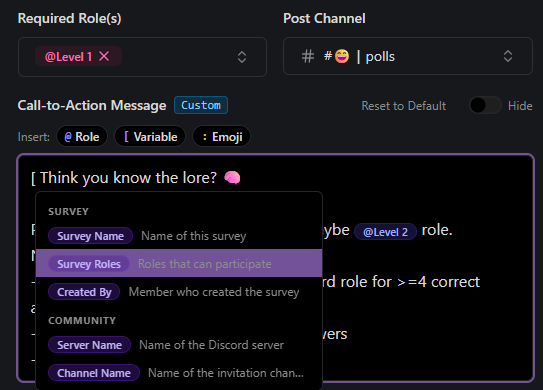The width and height of the screenshot is (543, 390).
Task: Click 'Member who created the survey' description
Action: click(214, 292)
